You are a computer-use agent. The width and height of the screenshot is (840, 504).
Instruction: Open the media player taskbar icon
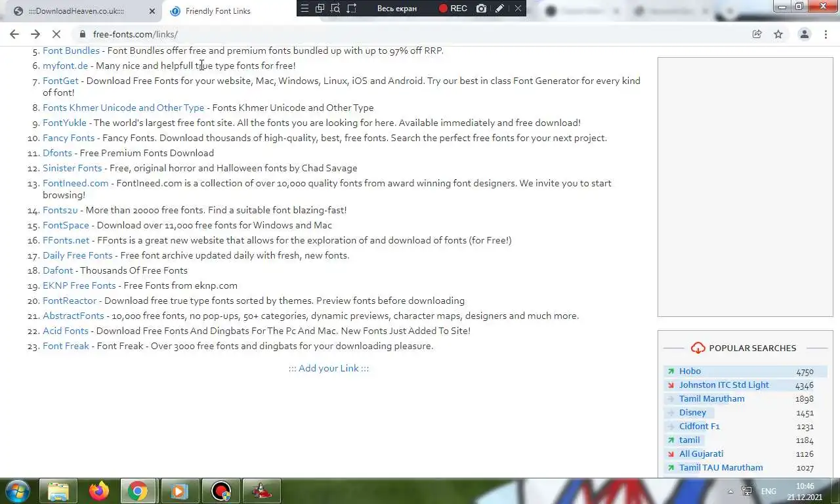pos(179,491)
